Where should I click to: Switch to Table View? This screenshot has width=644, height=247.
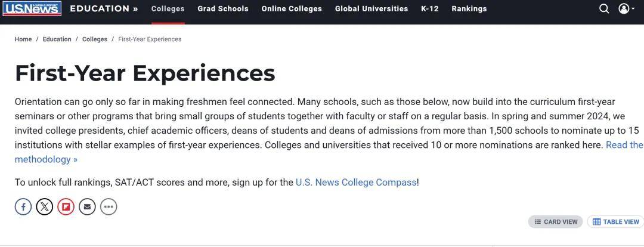coord(615,222)
